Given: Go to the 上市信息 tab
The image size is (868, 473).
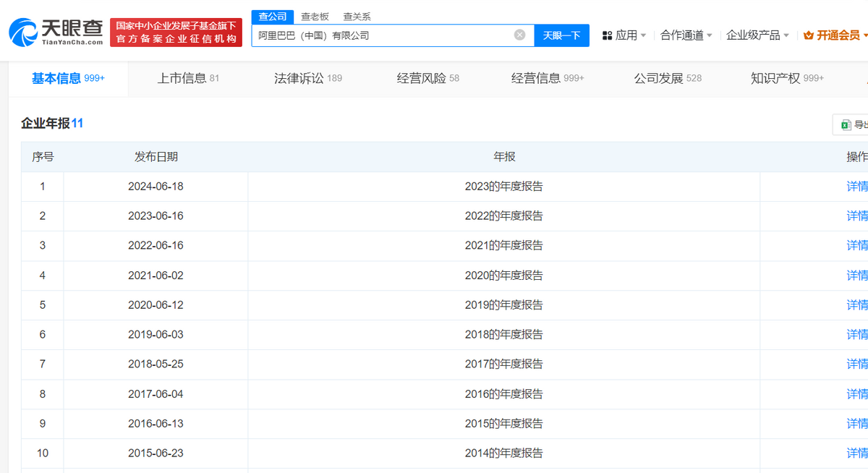Looking at the screenshot, I should [x=188, y=78].
